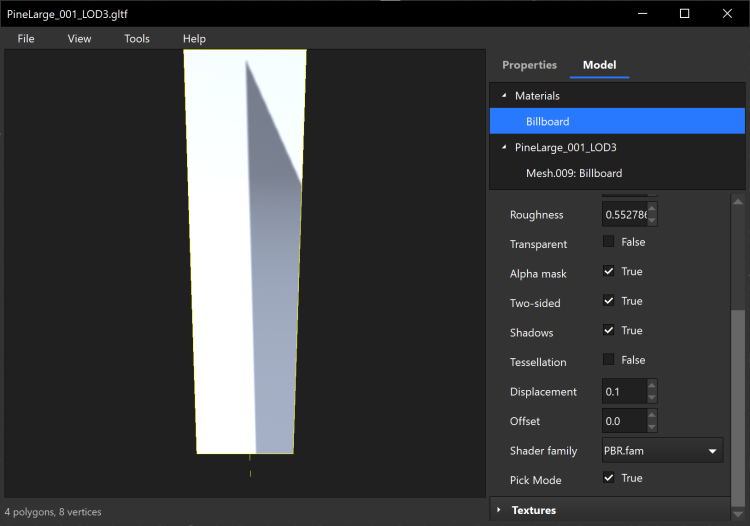Open the Help menu

coord(194,39)
